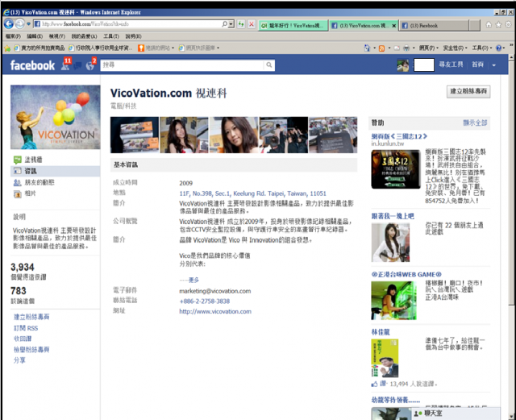Image resolution: width=516 pixels, height=420 pixels.
Task: Open Facebook notifications globe with badge 2
Action: [89, 66]
